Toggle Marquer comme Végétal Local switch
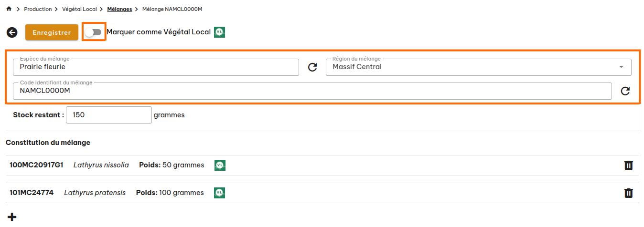The height and width of the screenshot is (227, 644). click(94, 32)
